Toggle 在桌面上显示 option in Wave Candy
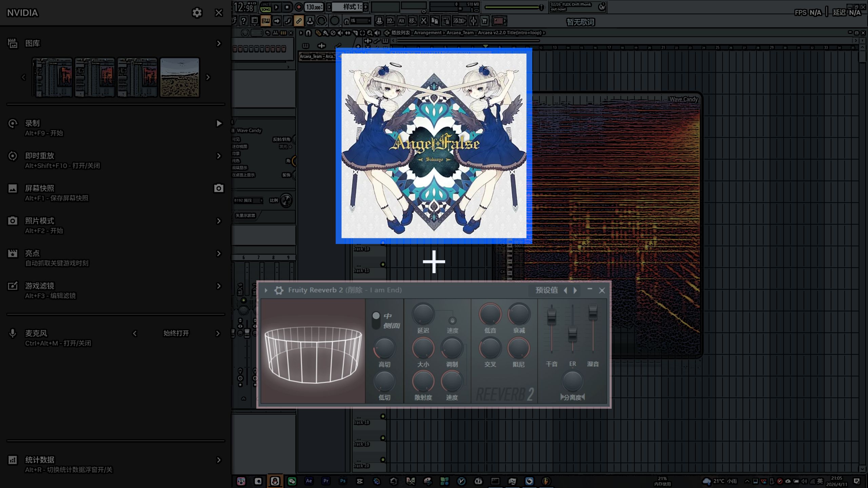The width and height of the screenshot is (868, 488). pyautogui.click(x=243, y=175)
